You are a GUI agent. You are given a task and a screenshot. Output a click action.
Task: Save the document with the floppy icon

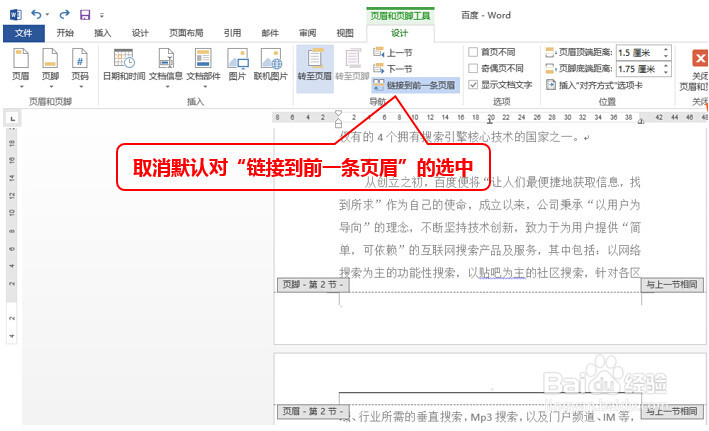85,15
